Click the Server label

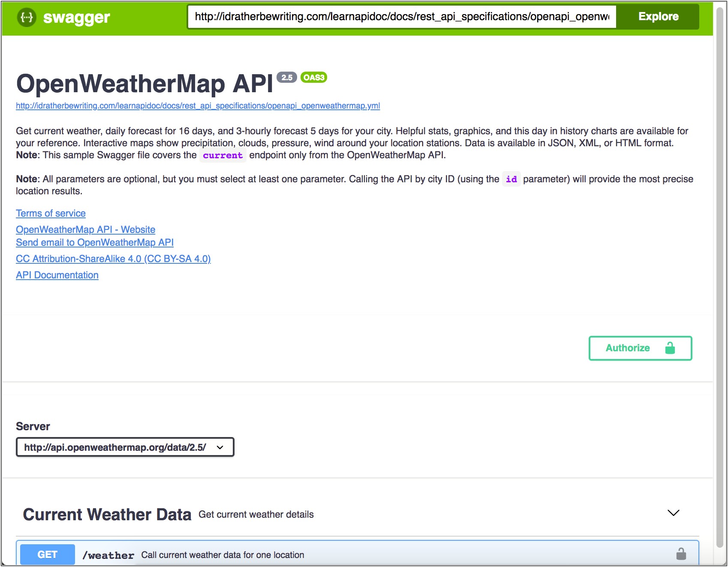click(x=33, y=426)
